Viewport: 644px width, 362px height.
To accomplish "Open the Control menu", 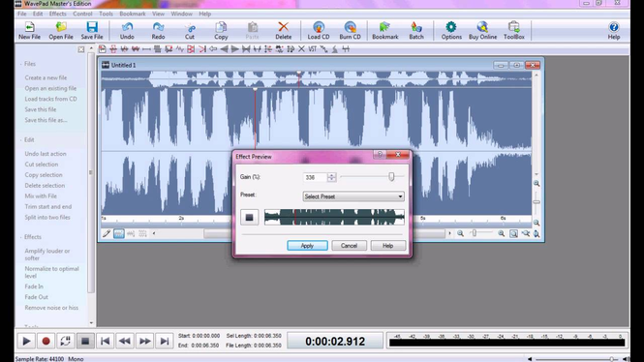I will point(82,14).
